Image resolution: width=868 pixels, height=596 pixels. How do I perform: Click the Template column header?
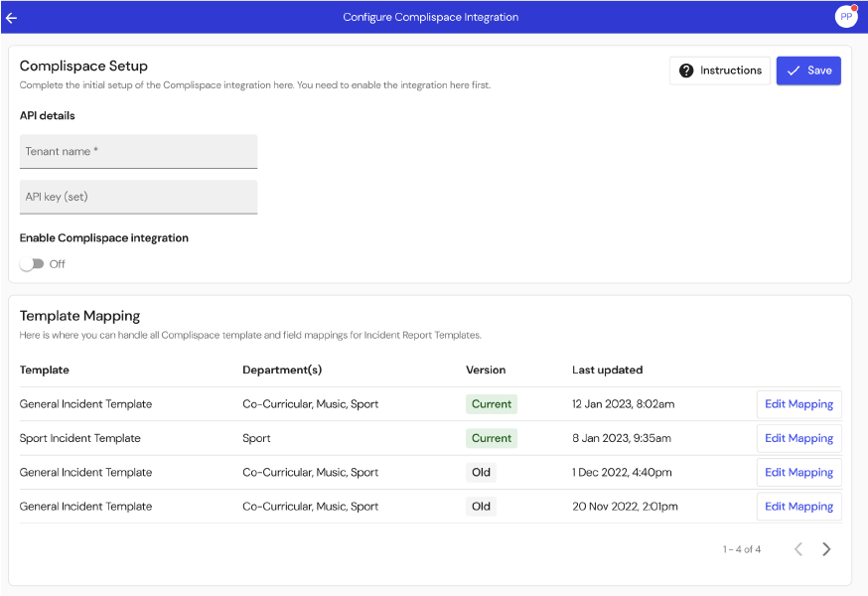click(x=44, y=370)
